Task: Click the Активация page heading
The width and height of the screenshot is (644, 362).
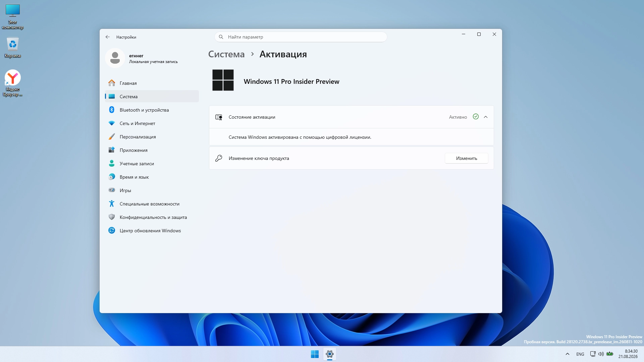Action: pyautogui.click(x=283, y=54)
